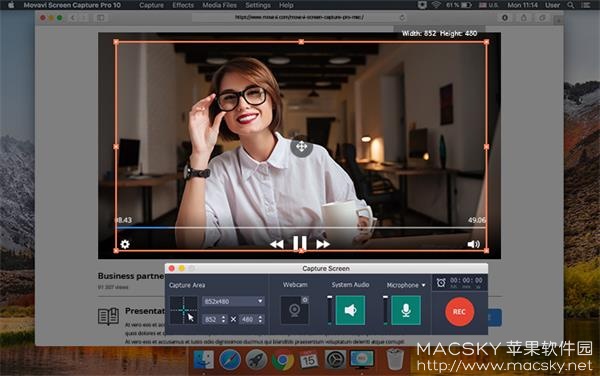
Task: Click the height 480 stepper arrows
Action: [x=260, y=319]
